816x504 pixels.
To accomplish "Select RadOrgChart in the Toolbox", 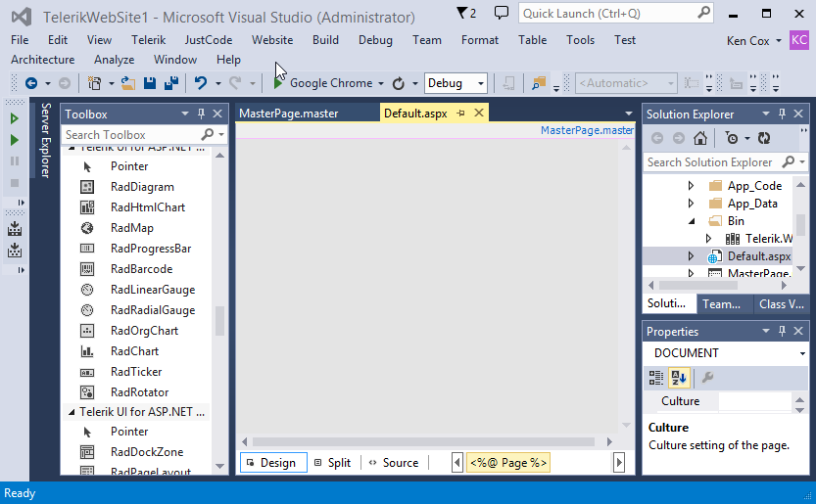I will pyautogui.click(x=144, y=331).
